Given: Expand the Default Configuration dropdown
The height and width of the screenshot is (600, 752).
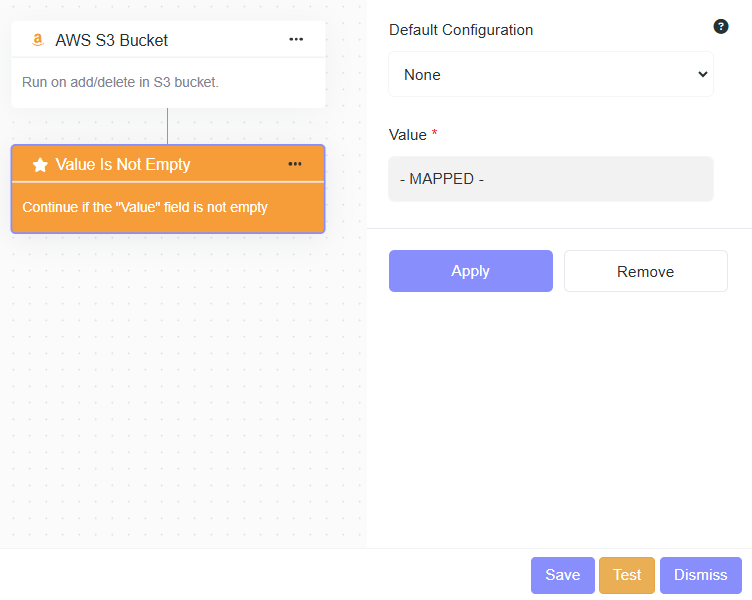Looking at the screenshot, I should pos(550,74).
